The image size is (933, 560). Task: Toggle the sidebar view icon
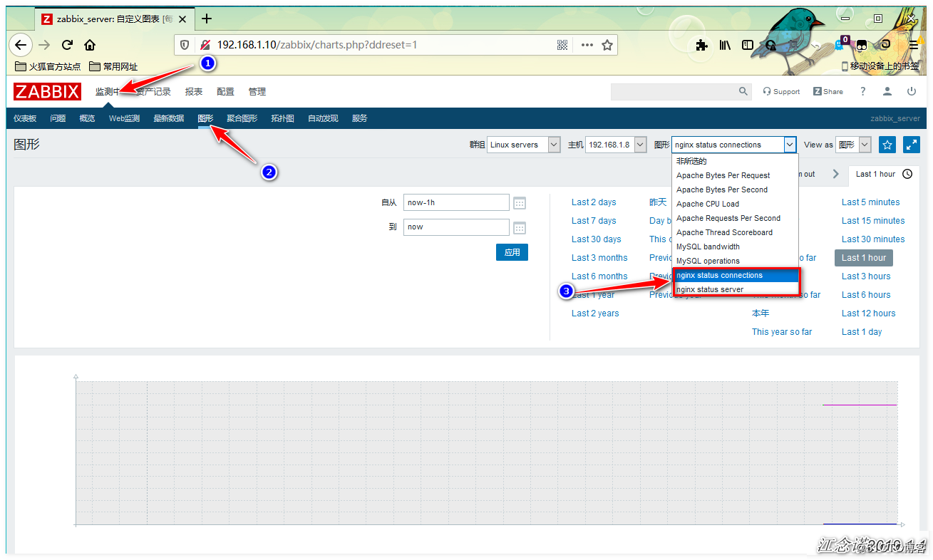click(x=748, y=45)
